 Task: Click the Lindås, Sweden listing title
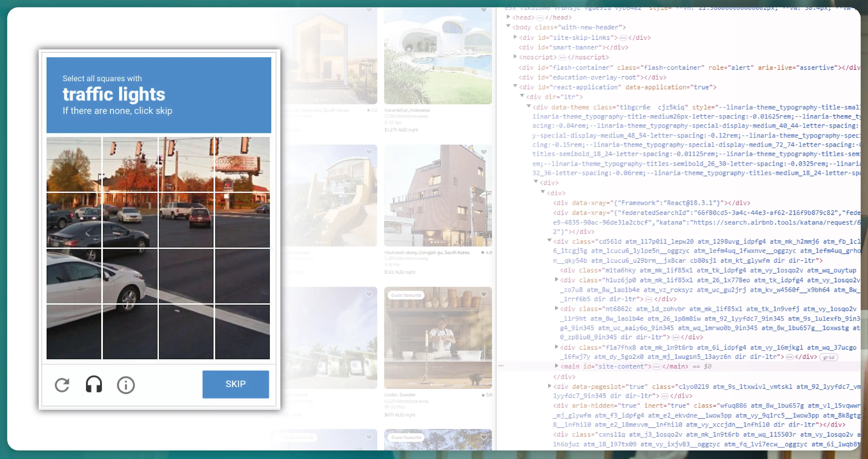pos(400,395)
